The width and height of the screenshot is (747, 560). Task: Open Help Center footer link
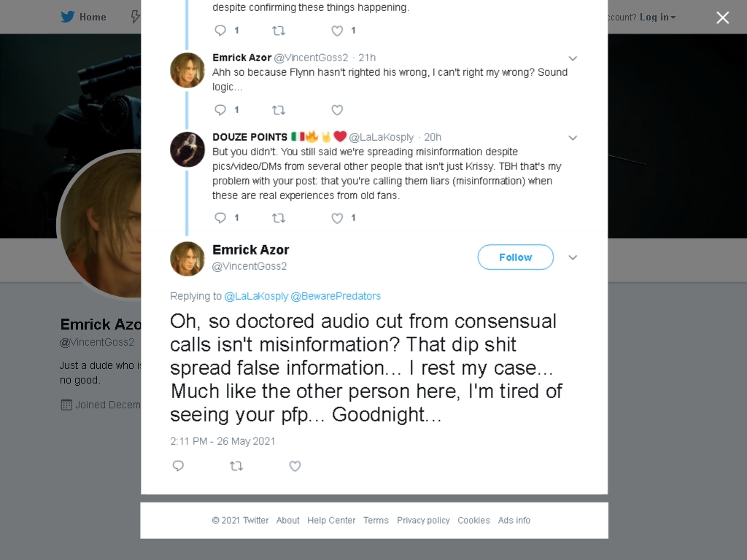tap(331, 521)
